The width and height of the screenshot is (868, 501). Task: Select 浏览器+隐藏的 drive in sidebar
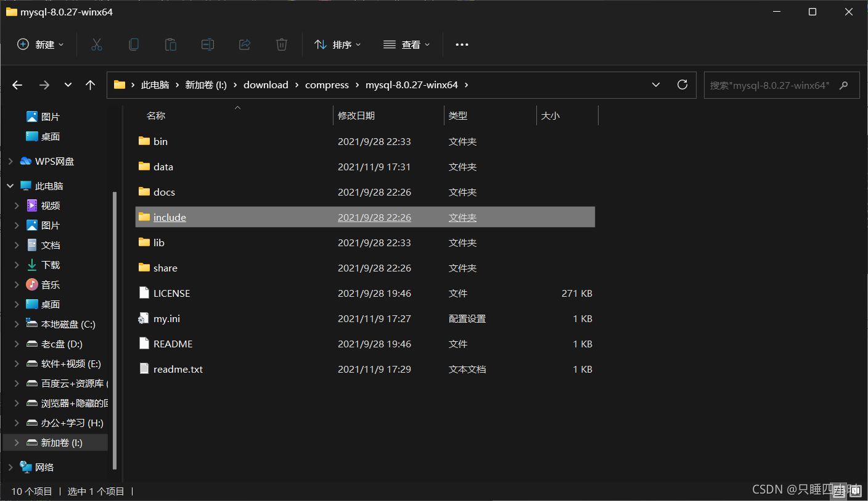[67, 403]
